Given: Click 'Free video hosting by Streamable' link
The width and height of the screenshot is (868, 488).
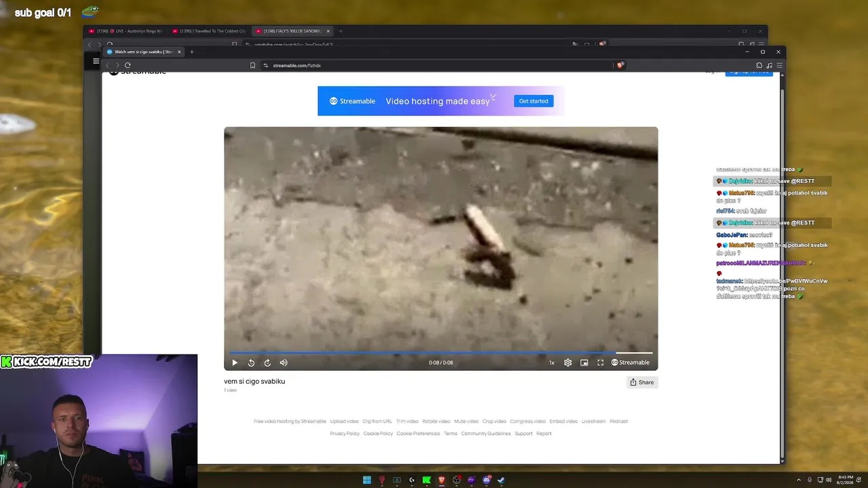Looking at the screenshot, I should [x=290, y=422].
